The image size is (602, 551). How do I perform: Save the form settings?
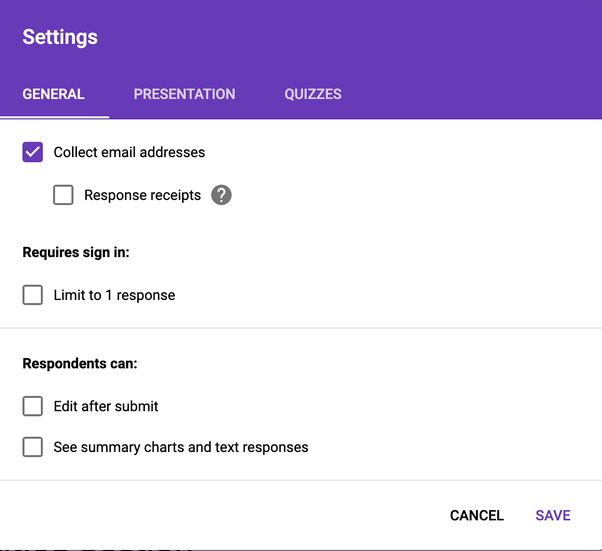point(552,516)
